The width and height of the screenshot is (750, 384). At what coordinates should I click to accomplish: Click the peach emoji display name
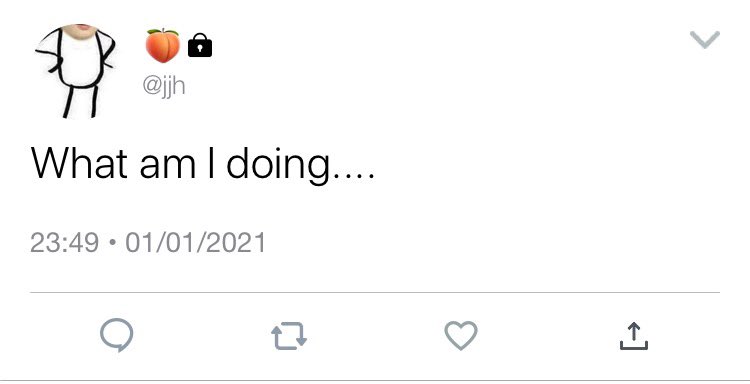coord(163,45)
